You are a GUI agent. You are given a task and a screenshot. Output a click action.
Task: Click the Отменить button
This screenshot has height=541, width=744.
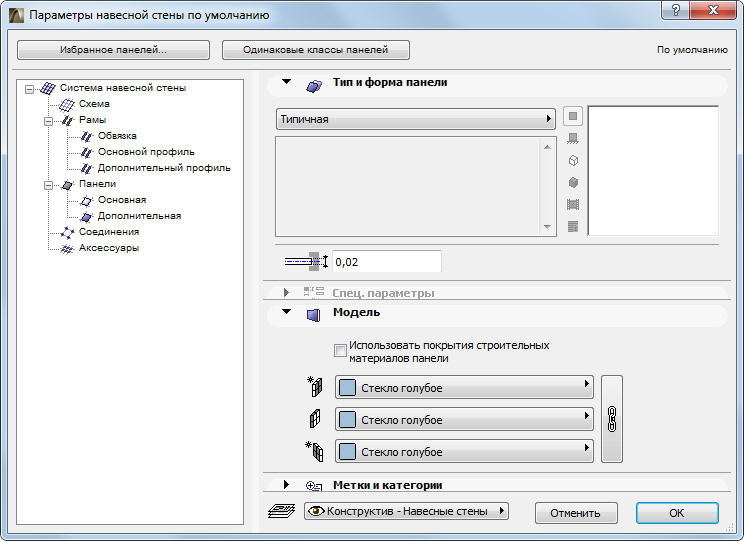pyautogui.click(x=576, y=513)
